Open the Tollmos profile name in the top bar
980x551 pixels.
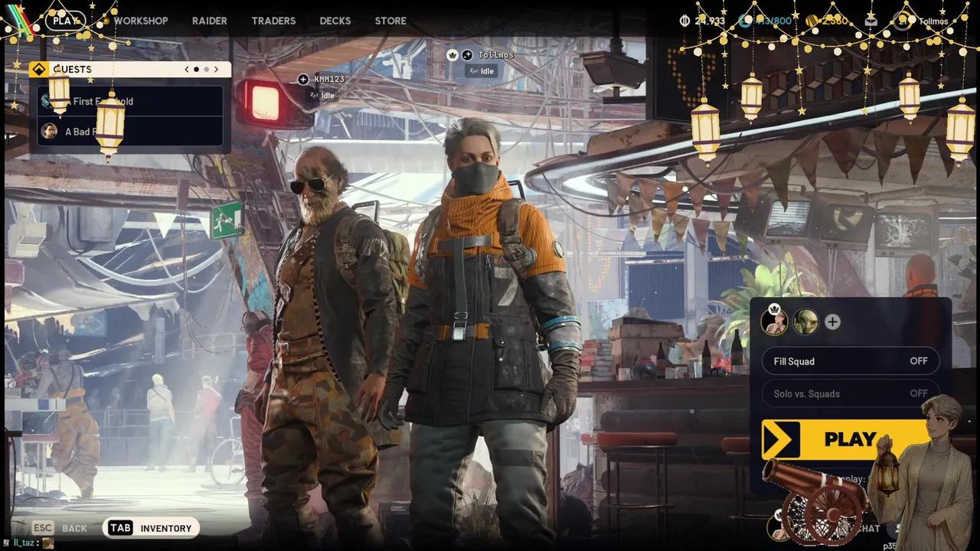[x=933, y=21]
